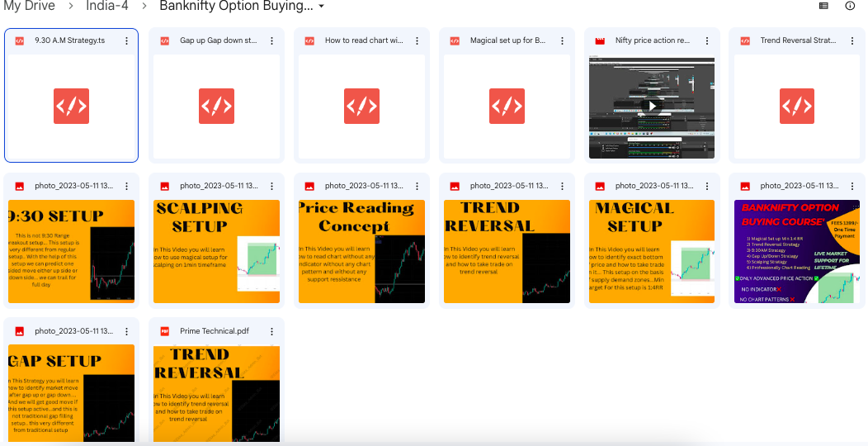This screenshot has width=868, height=446.
Task: Expand the Banknifty Option Buying folder dropdown
Action: pyautogui.click(x=321, y=7)
